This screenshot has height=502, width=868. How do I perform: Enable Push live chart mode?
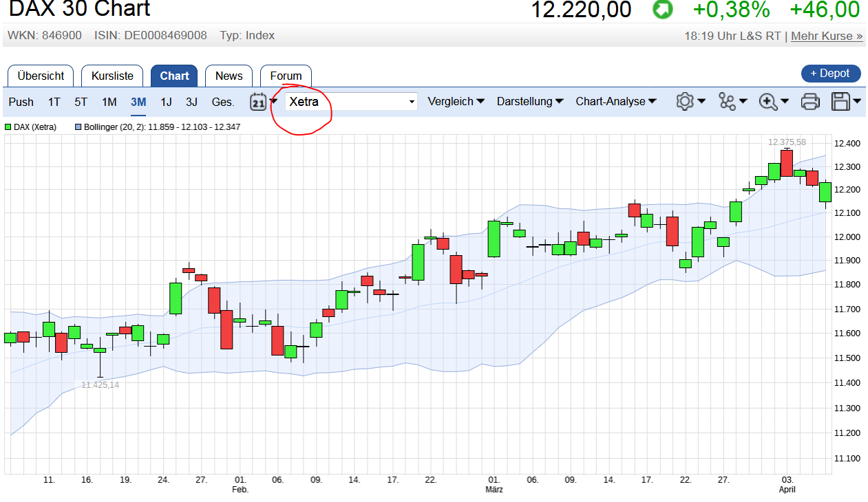(x=21, y=102)
